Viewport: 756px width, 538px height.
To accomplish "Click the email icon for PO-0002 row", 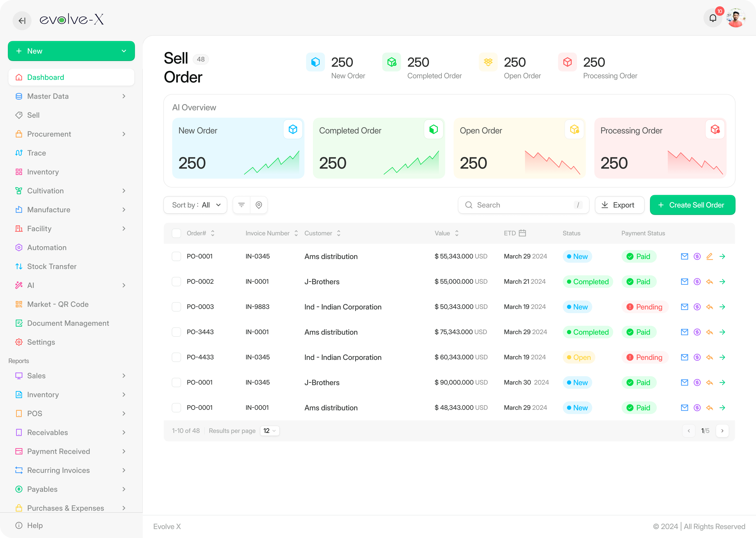I will coord(684,282).
